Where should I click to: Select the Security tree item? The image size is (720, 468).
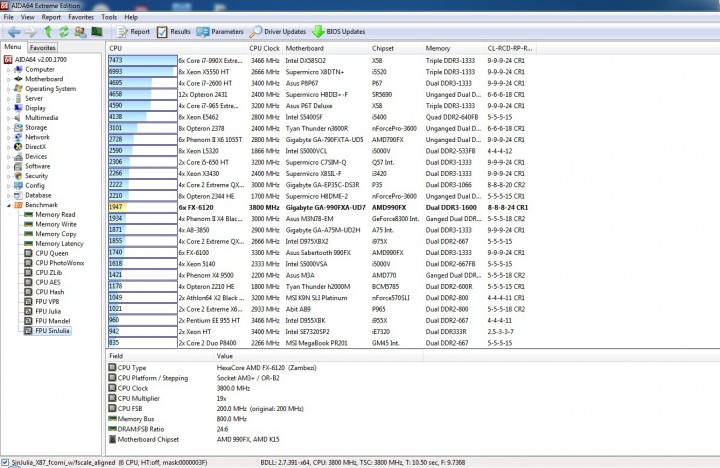(x=31, y=176)
